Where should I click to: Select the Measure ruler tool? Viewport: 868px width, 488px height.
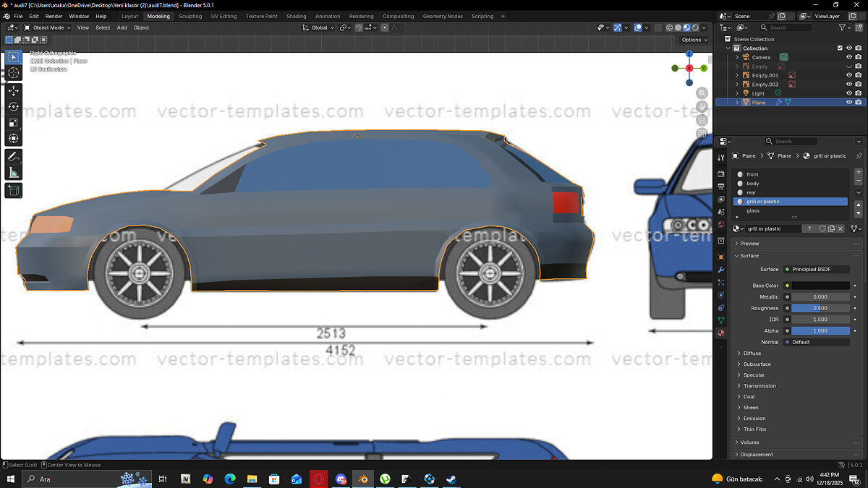14,173
